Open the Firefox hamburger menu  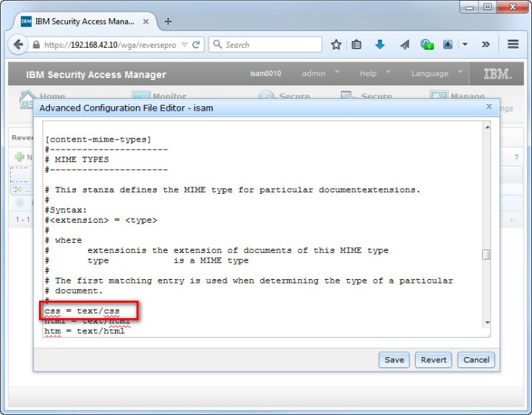point(513,44)
